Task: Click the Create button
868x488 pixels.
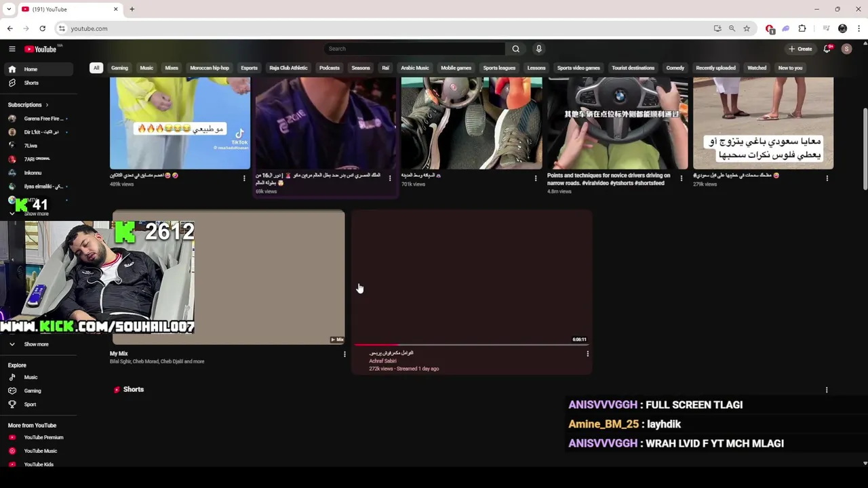Action: tap(800, 49)
